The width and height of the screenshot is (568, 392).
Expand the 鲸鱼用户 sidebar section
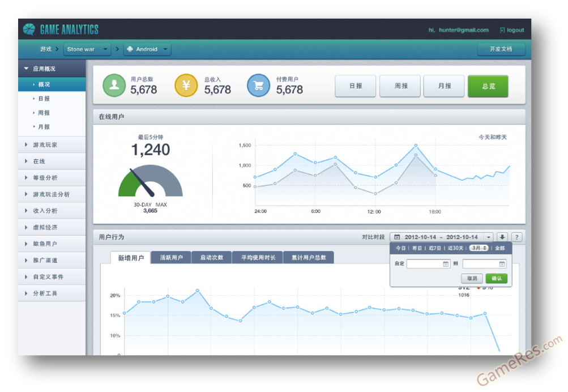(52, 244)
